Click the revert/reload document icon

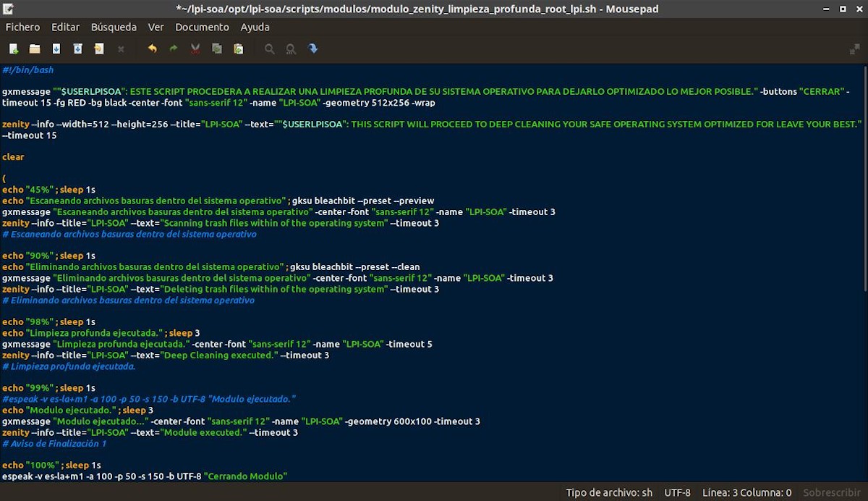tap(99, 49)
